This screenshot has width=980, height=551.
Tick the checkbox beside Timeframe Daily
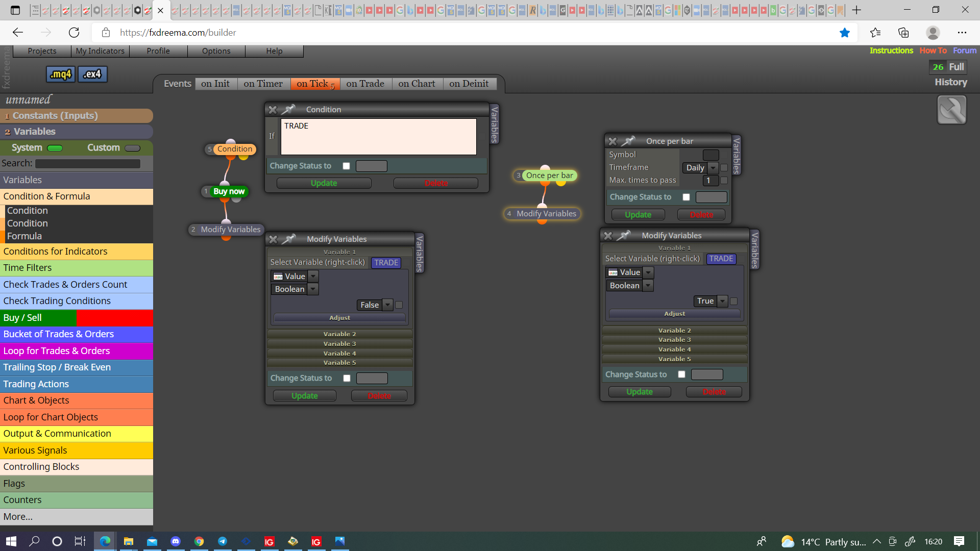724,167
